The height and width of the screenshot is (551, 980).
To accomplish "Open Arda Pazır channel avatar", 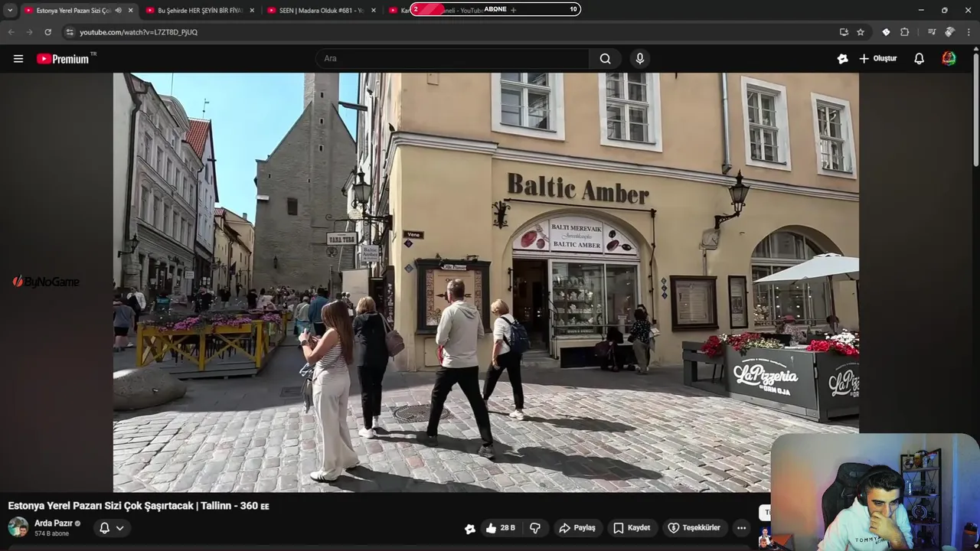I will pyautogui.click(x=18, y=527).
